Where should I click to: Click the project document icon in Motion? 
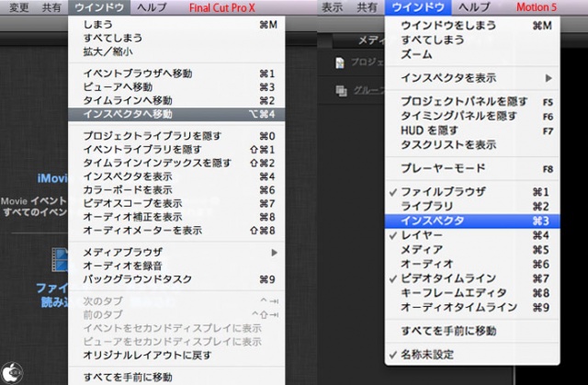click(x=341, y=62)
